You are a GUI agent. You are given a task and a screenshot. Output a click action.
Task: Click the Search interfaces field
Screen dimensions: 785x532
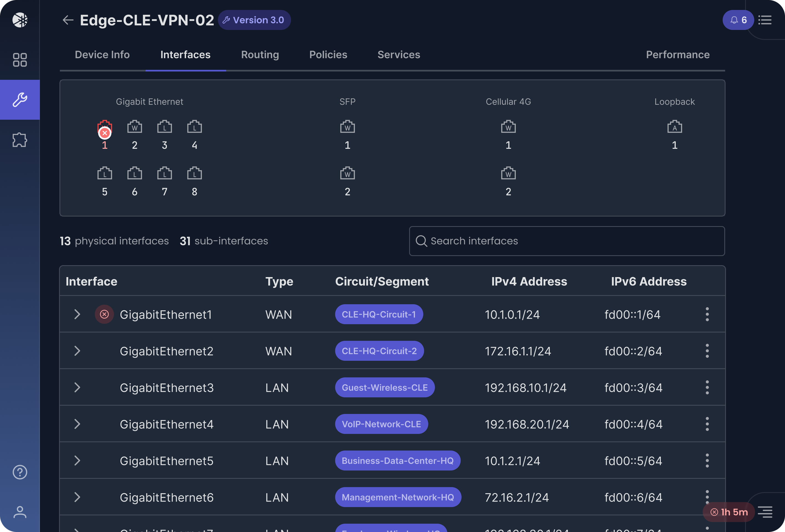(x=567, y=241)
